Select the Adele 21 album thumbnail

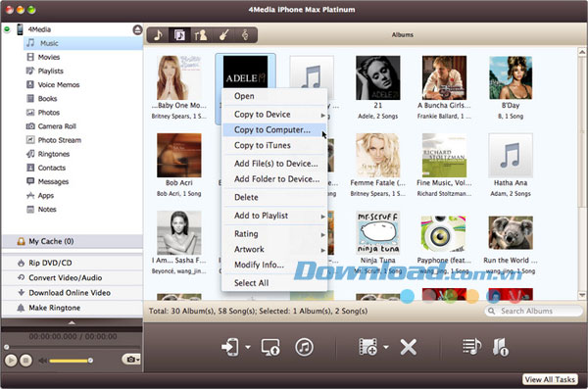click(x=377, y=78)
